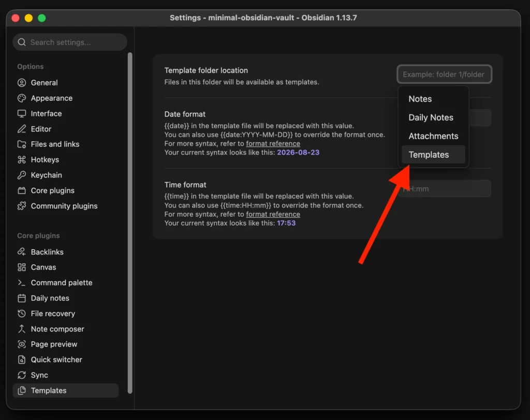This screenshot has height=420, width=530.
Task: Click the settings sidebar scrollbar
Action: coord(130,223)
